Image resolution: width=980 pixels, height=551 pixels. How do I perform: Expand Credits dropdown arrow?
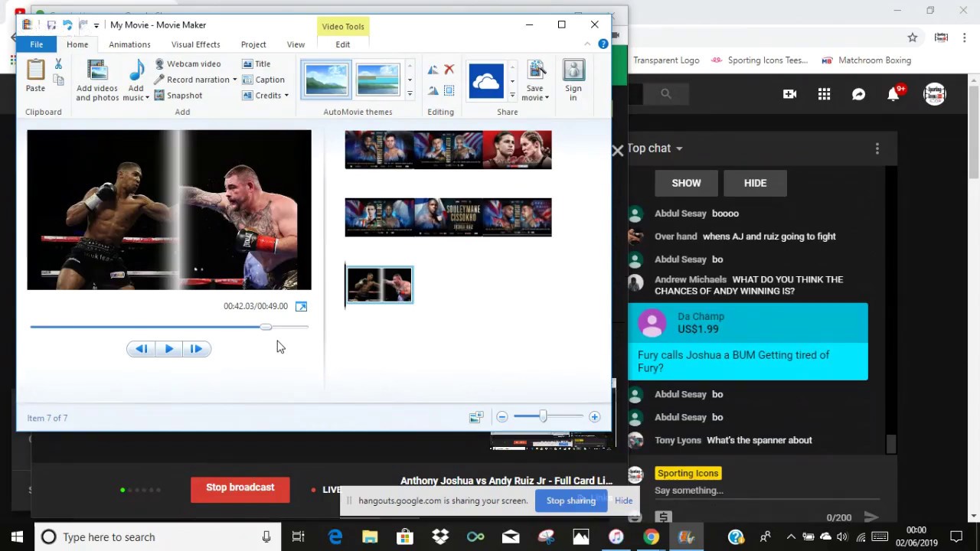pos(286,96)
